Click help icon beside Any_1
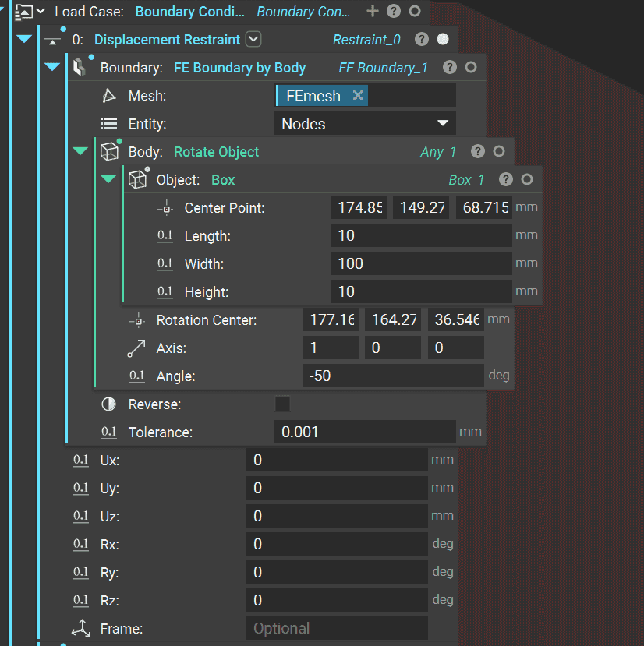Image resolution: width=644 pixels, height=646 pixels. pyautogui.click(x=478, y=152)
